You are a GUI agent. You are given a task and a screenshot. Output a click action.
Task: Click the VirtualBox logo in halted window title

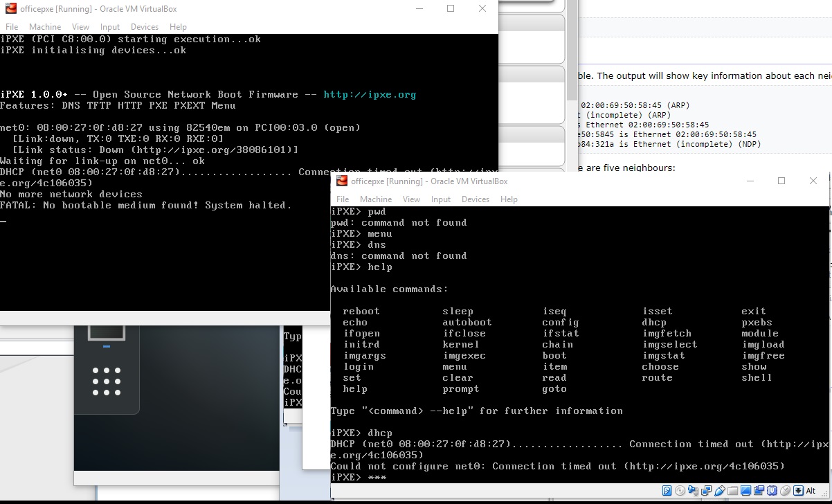10,9
